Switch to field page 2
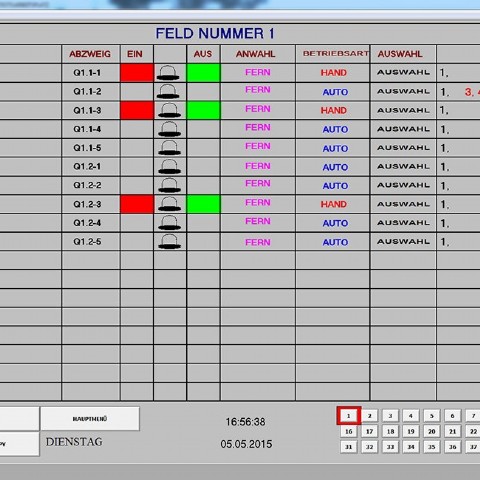The height and width of the screenshot is (480, 480). pyautogui.click(x=369, y=416)
